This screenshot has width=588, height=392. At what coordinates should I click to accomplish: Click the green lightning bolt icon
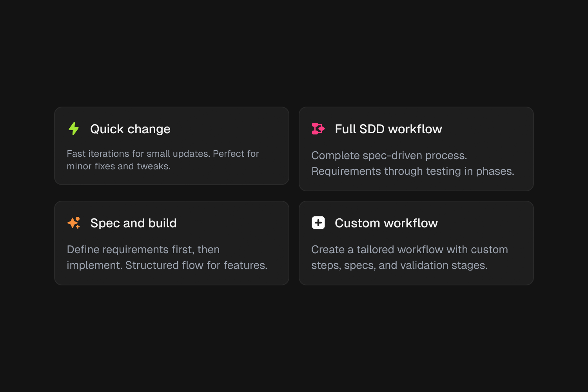(73, 129)
